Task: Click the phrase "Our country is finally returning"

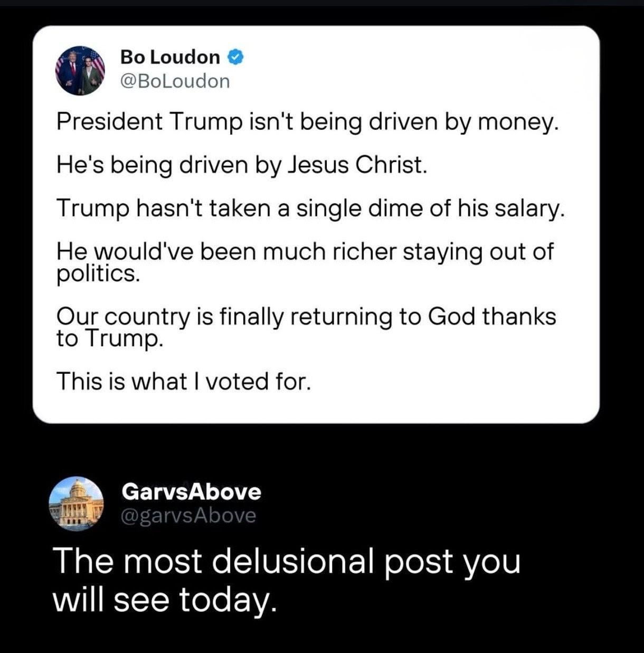Action: 221,316
